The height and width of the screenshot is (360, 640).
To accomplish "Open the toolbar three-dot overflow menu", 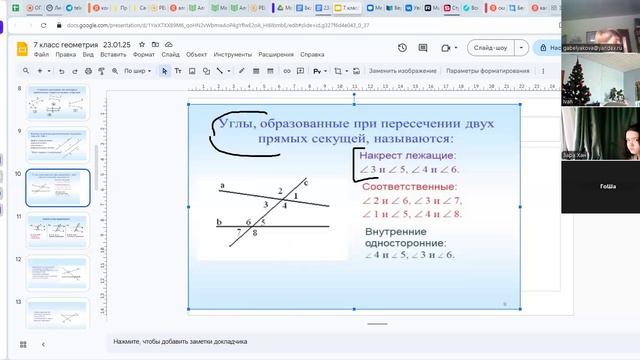I will coord(543,71).
